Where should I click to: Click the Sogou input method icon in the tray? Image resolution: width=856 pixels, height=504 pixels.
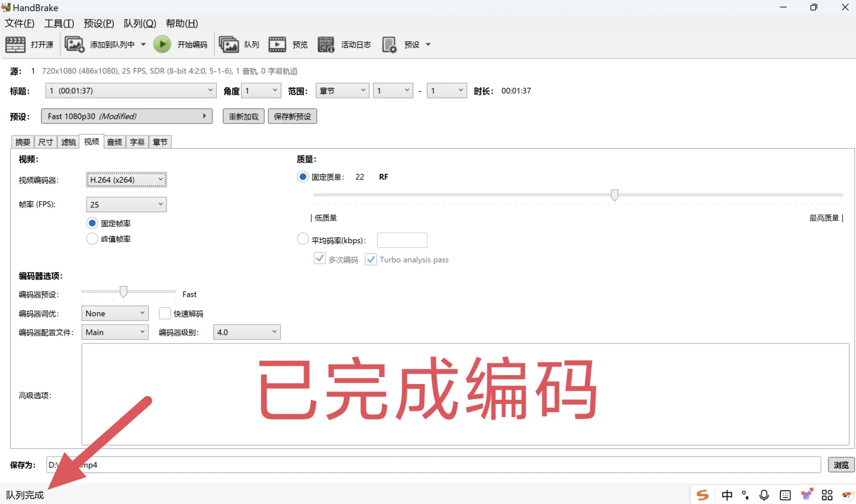702,495
